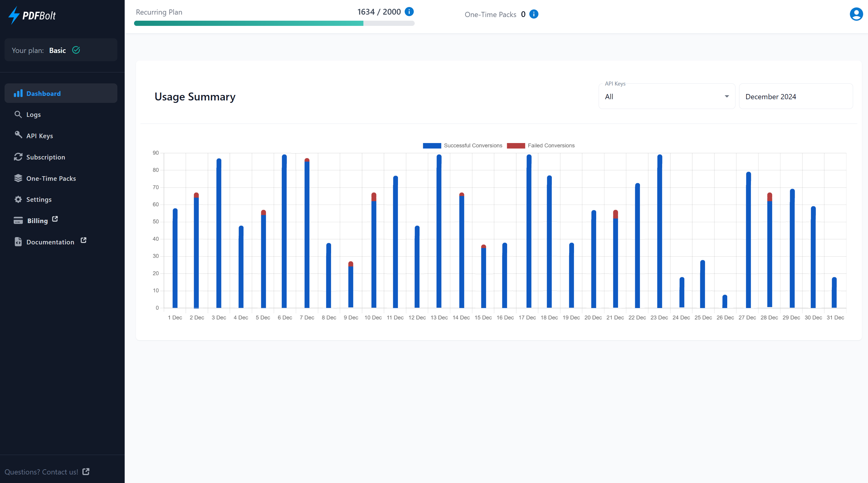Image resolution: width=868 pixels, height=483 pixels.
Task: Click the API Keys key icon
Action: (x=18, y=135)
